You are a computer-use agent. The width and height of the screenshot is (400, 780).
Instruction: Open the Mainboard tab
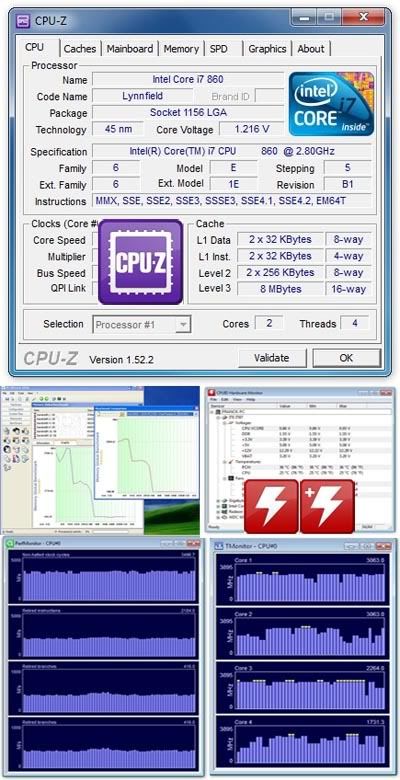[x=130, y=49]
